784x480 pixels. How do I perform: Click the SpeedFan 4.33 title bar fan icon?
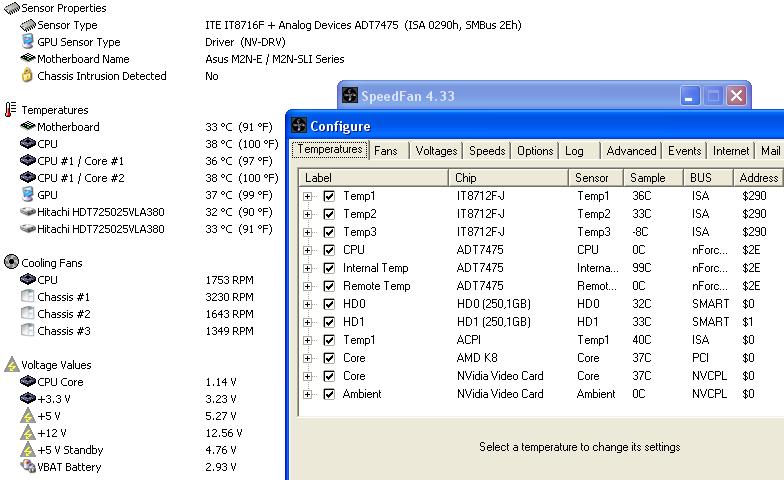350,95
